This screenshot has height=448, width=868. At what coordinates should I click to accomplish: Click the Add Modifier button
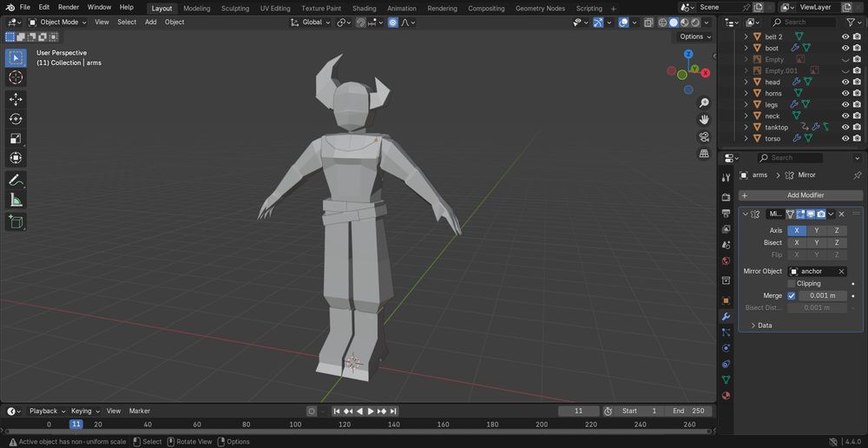[x=800, y=195]
